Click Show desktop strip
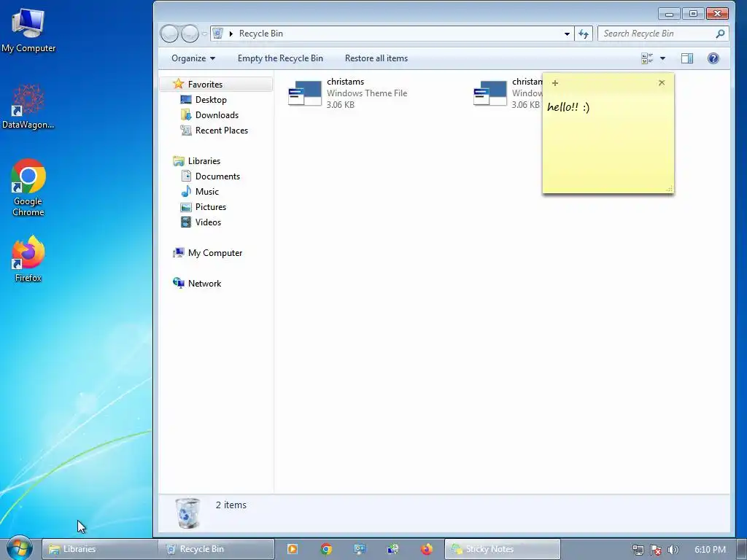This screenshot has height=560, width=747. [x=742, y=550]
